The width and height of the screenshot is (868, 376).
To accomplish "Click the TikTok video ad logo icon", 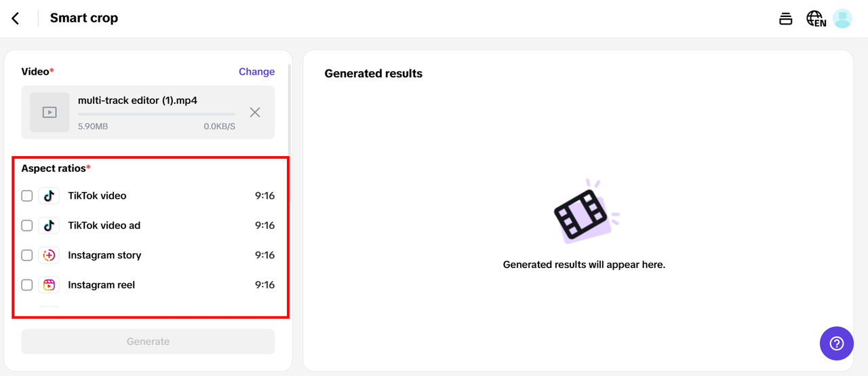I will [x=49, y=225].
